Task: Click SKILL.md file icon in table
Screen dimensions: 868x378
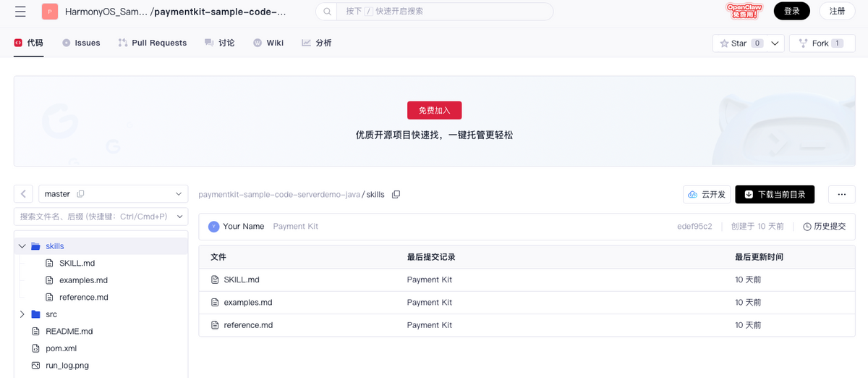Action: click(x=215, y=280)
